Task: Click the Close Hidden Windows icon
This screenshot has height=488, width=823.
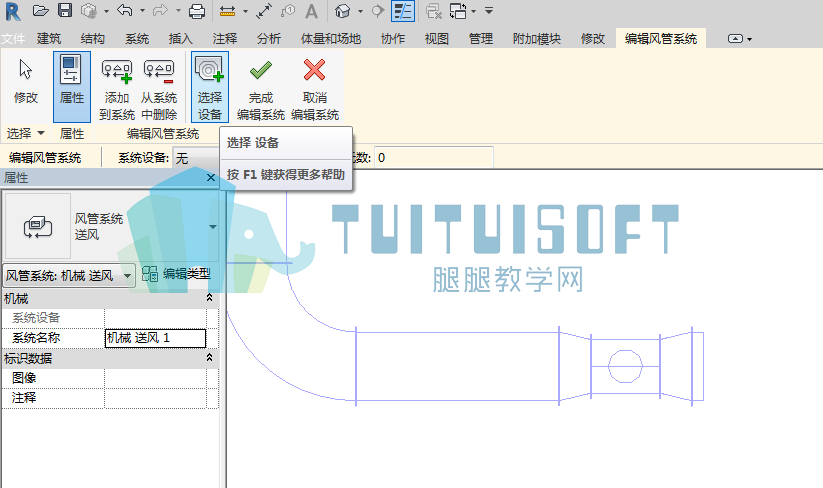Action: pos(434,10)
